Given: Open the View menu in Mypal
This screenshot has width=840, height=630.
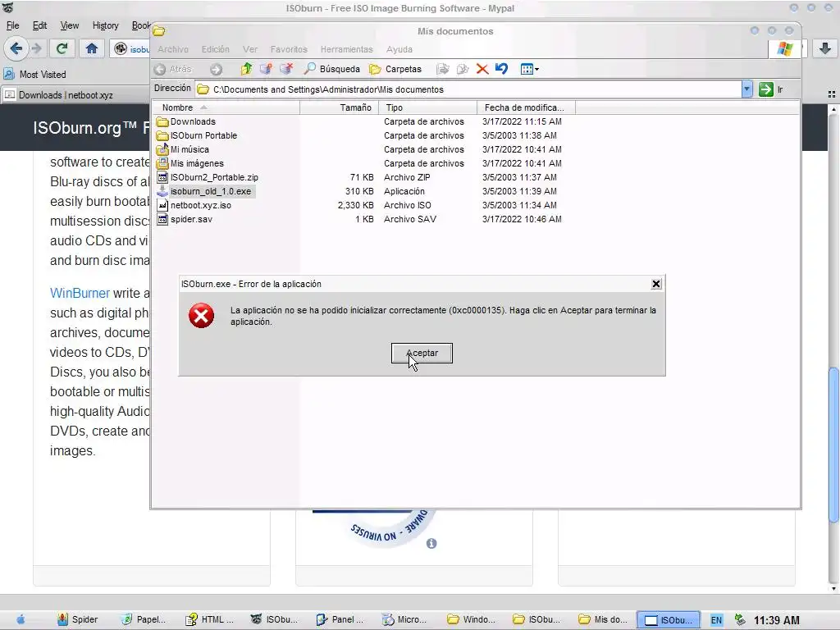Looking at the screenshot, I should 70,25.
